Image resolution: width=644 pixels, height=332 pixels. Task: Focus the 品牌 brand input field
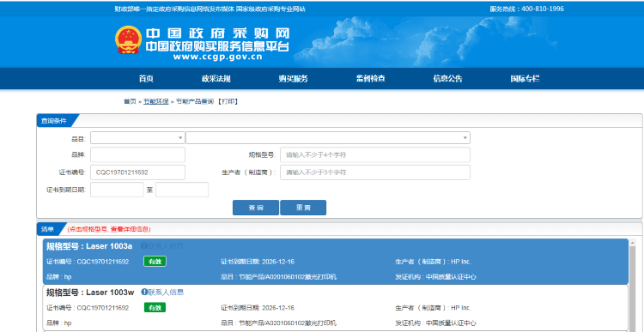tap(137, 155)
